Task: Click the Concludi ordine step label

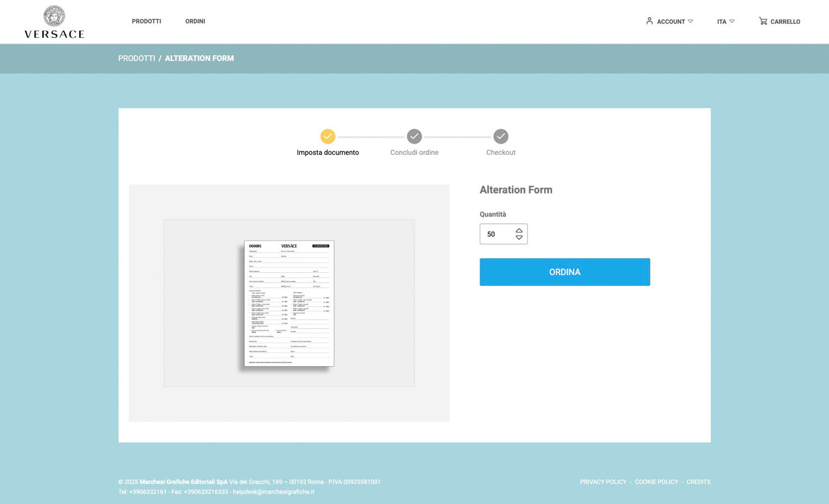Action: point(414,153)
